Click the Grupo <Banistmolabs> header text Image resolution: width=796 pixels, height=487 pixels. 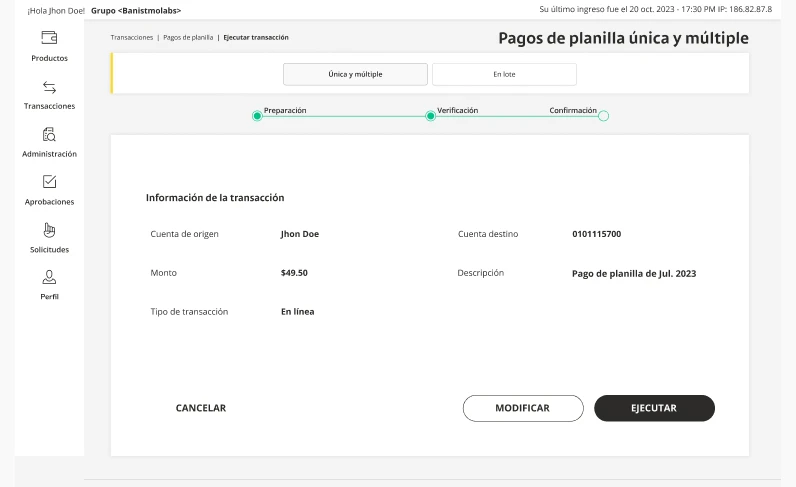(x=136, y=11)
